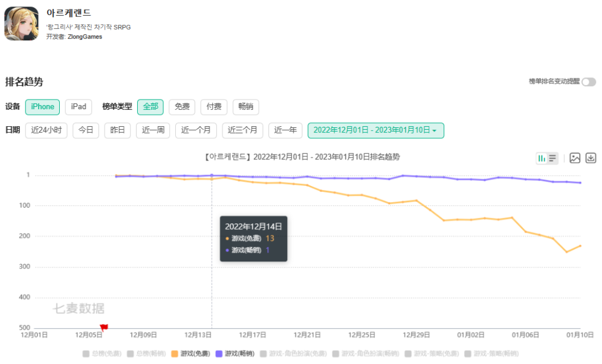Click the red flag release marker

(104, 327)
